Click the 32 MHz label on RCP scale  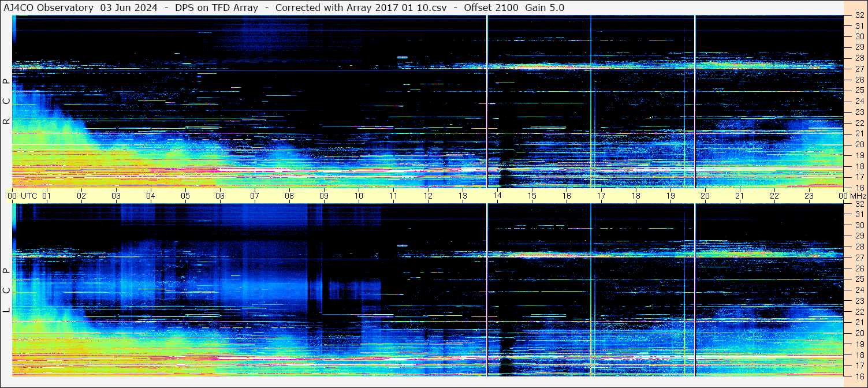pos(859,16)
